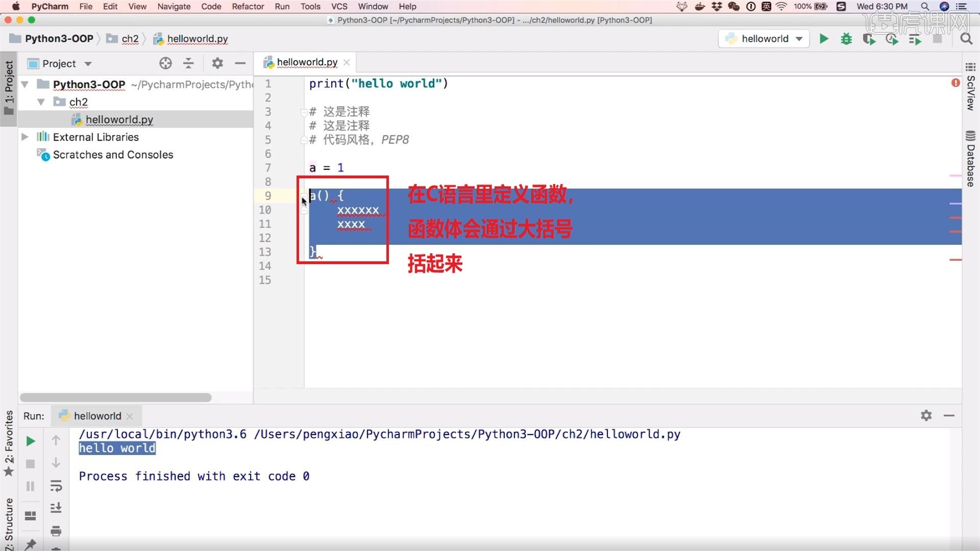Rerun the program in the Run panel
This screenshot has width=980, height=551.
(x=30, y=440)
